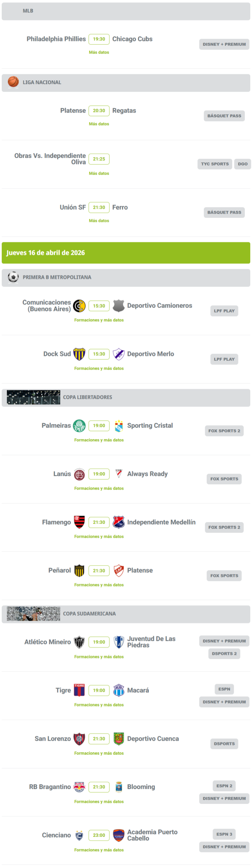
Task: Select the TyC Sports channel tag
Action: 215,164
